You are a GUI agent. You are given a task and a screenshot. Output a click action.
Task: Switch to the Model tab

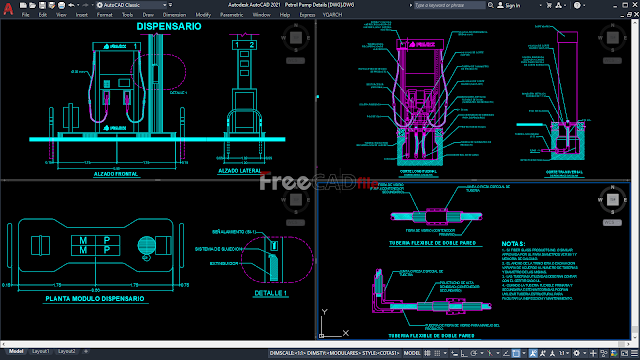[x=16, y=351]
